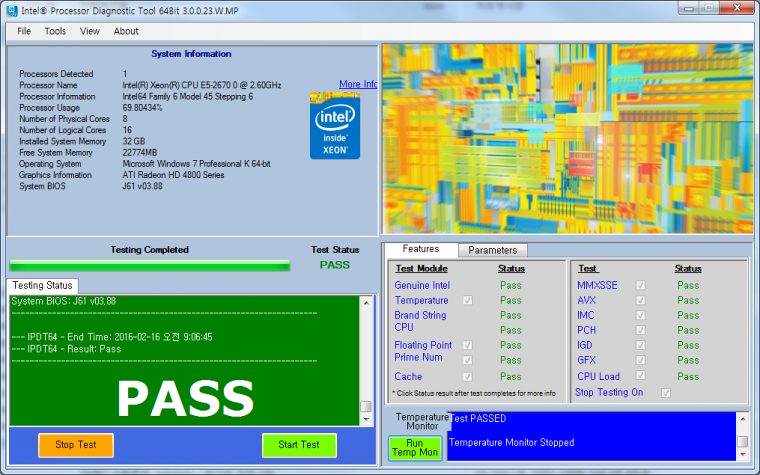Click the testing log scrollbar up arrow
760x475 pixels.
[366, 303]
